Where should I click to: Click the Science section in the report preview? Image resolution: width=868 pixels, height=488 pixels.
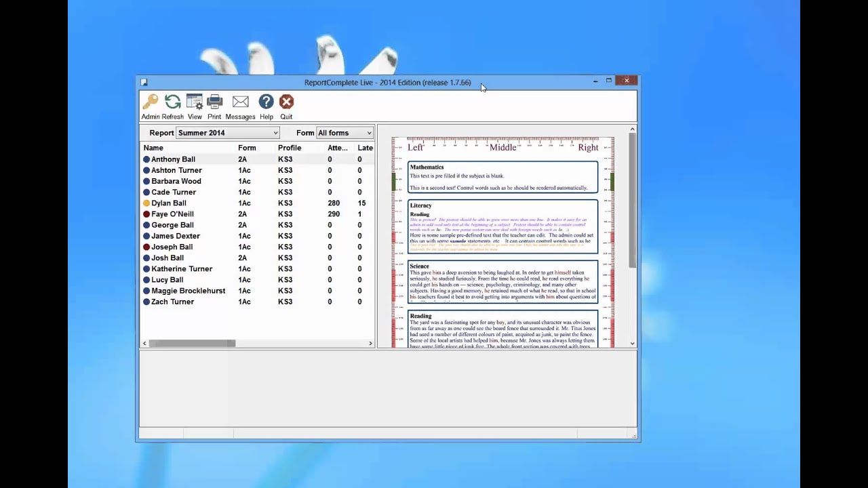(x=502, y=282)
